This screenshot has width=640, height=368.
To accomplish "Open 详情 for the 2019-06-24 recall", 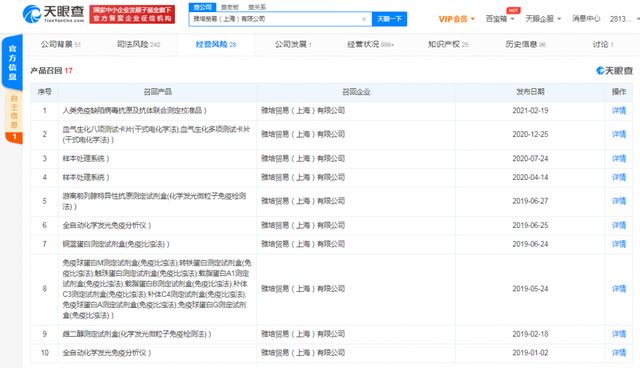I will [619, 244].
